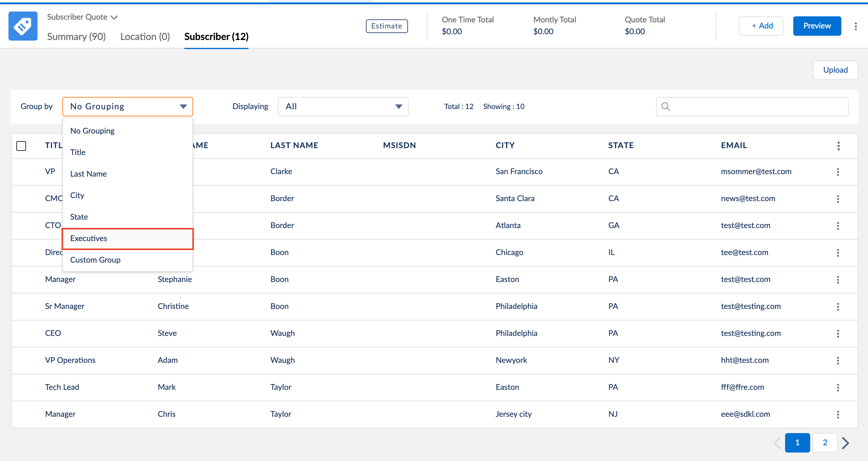This screenshot has width=868, height=461.
Task: Switch to the Summary (90) tab
Action: click(x=77, y=36)
